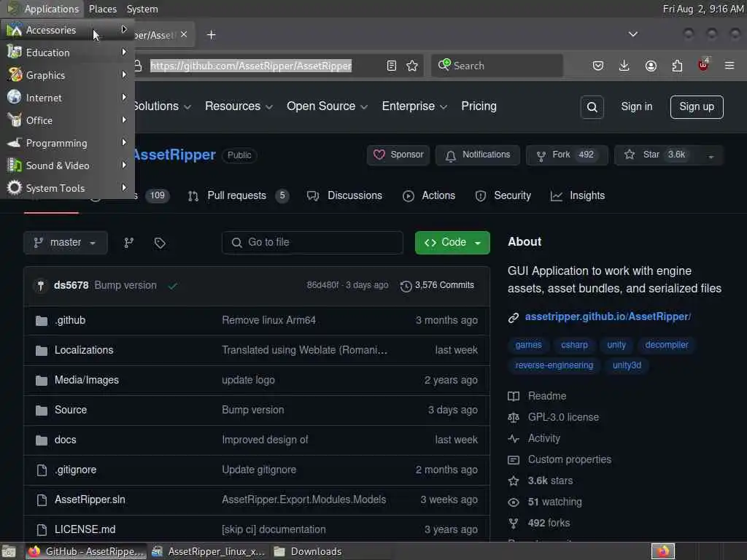
Task: Close the current browser tab
Action: coord(184,34)
